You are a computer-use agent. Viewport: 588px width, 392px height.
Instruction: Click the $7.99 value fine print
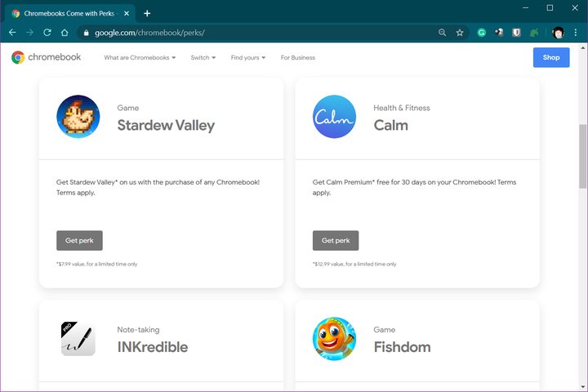pyautogui.click(x=96, y=264)
